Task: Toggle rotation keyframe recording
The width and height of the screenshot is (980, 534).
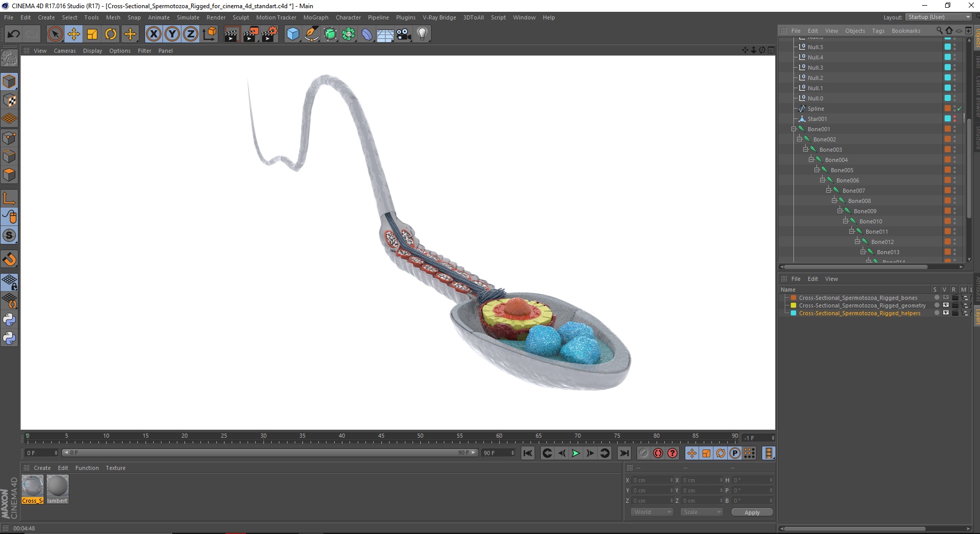Action: click(x=721, y=453)
